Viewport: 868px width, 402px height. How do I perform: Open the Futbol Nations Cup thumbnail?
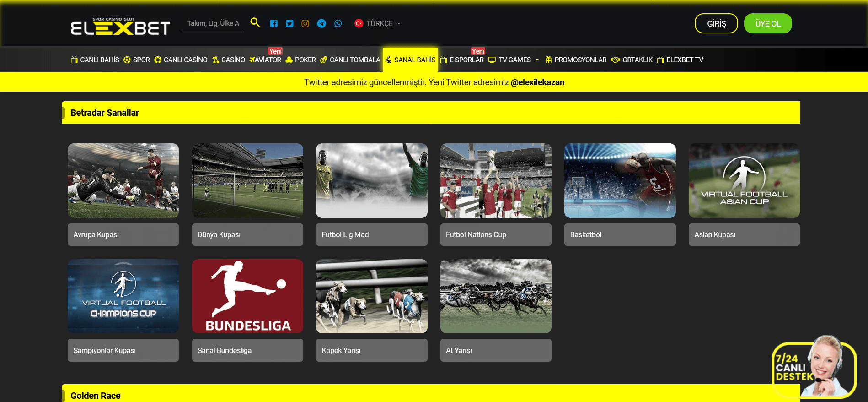point(496,180)
